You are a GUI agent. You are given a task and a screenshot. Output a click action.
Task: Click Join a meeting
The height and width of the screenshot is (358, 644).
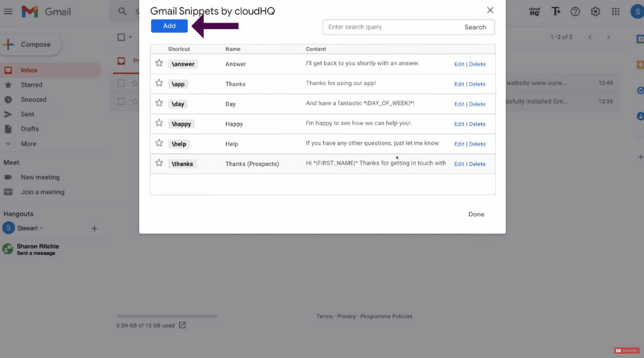tap(43, 192)
